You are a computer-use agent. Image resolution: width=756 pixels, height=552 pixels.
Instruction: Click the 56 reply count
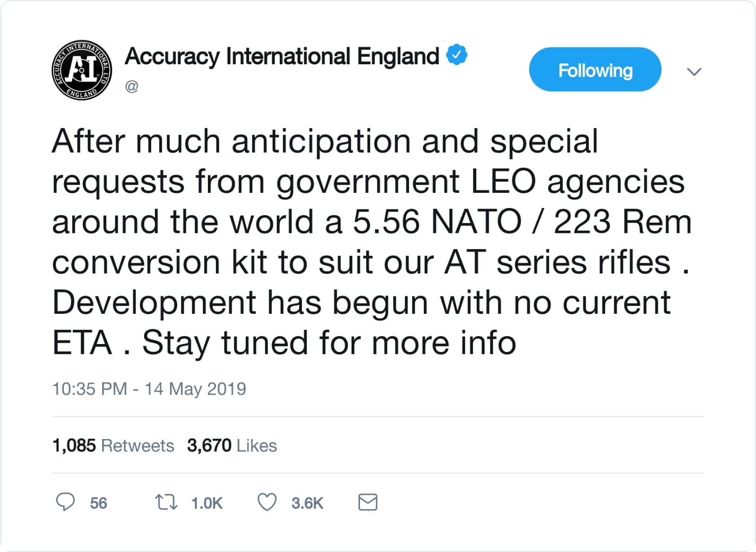pyautogui.click(x=98, y=503)
